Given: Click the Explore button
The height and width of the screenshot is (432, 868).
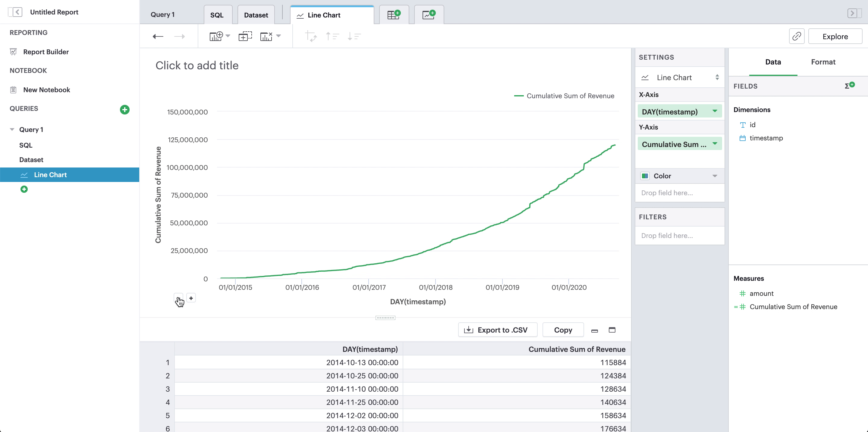Looking at the screenshot, I should coord(835,36).
